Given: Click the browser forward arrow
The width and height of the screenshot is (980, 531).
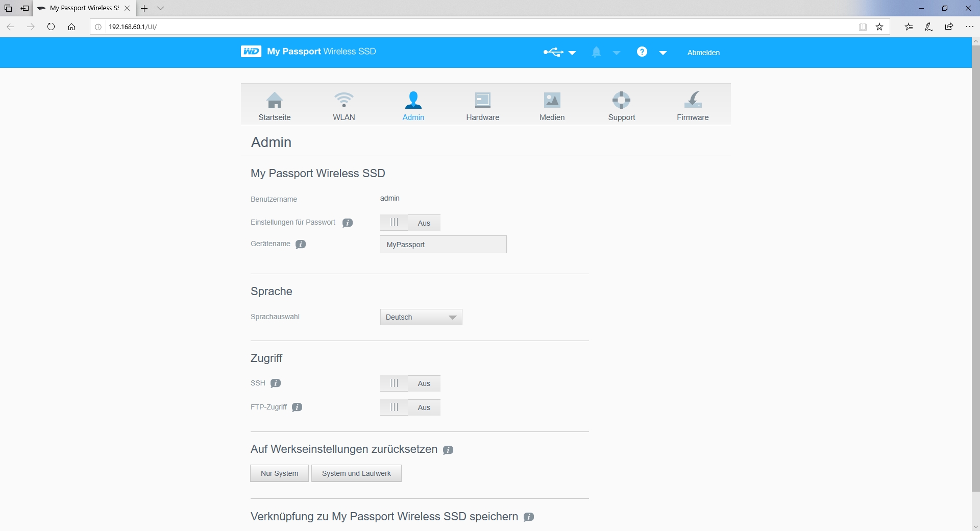Looking at the screenshot, I should point(31,27).
